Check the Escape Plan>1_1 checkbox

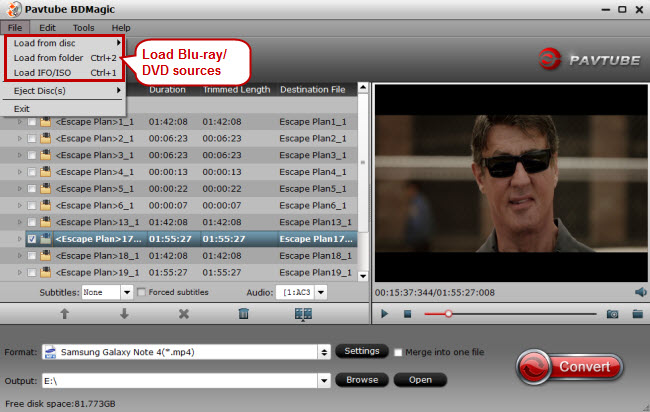tap(32, 122)
